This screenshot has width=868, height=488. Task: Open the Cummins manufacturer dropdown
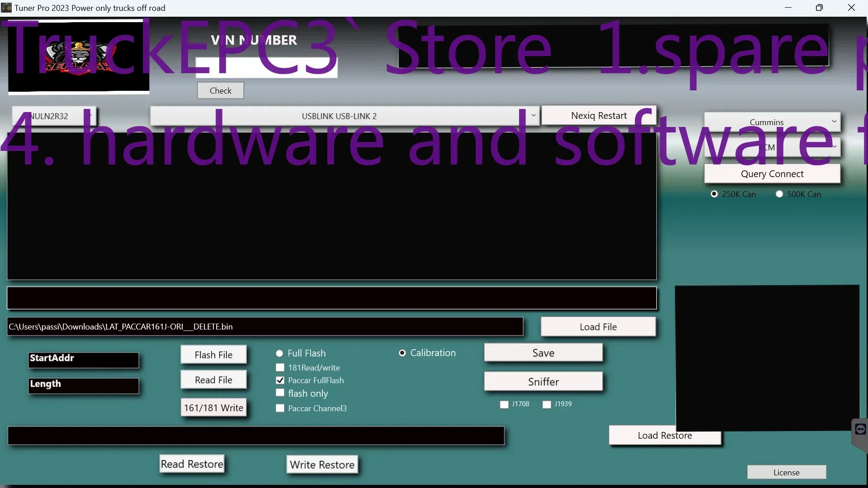pos(834,122)
